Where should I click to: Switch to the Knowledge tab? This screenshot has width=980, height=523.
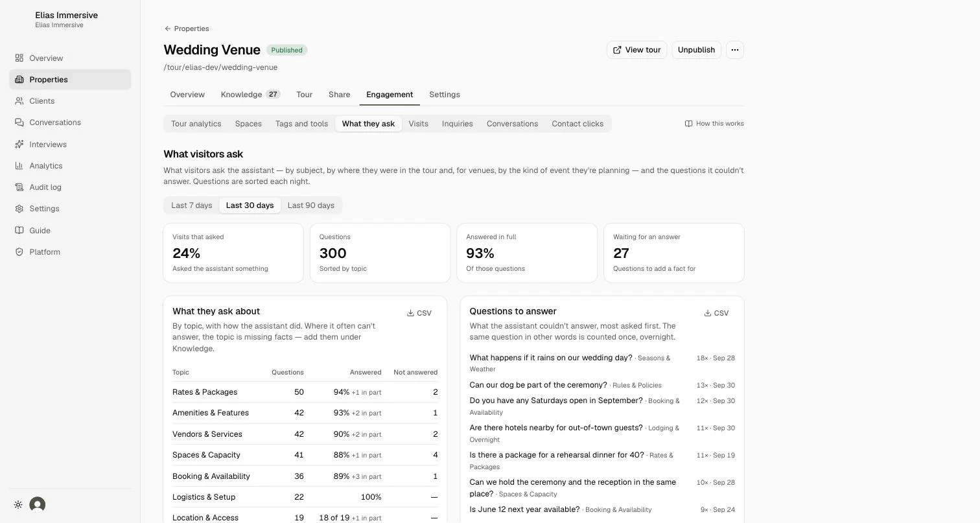[250, 95]
